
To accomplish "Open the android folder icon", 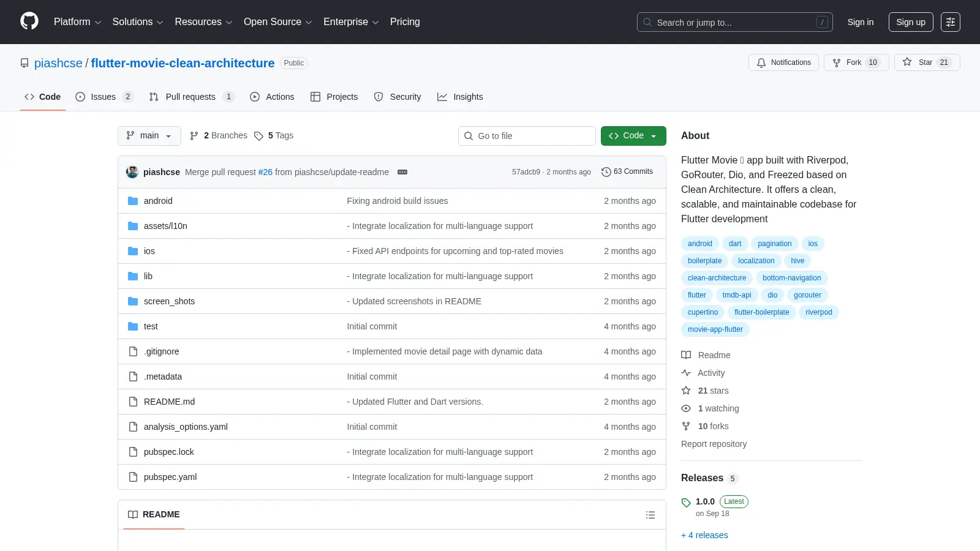I will (133, 201).
